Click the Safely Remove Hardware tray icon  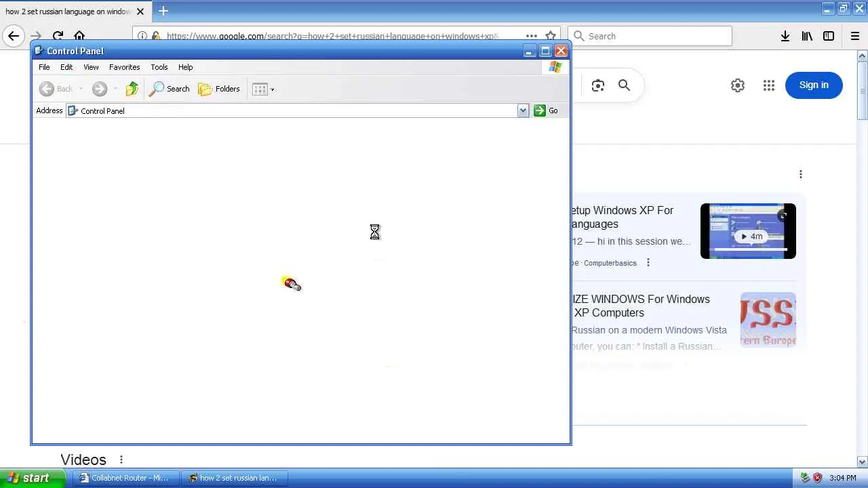pos(805,478)
